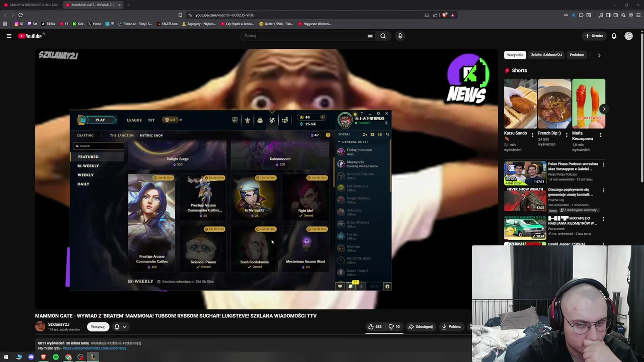644x362 pixels.
Task: Start voice search with the microphone icon
Action: [400, 36]
